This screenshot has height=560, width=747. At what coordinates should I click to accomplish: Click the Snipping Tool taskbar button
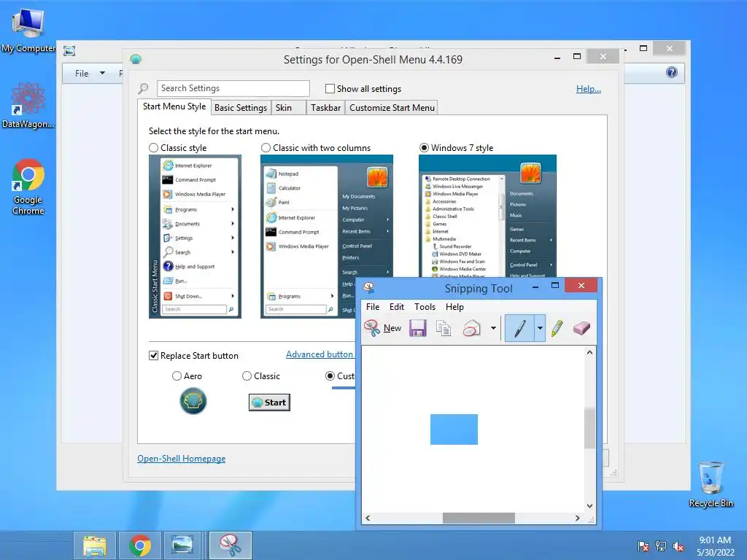(231, 545)
